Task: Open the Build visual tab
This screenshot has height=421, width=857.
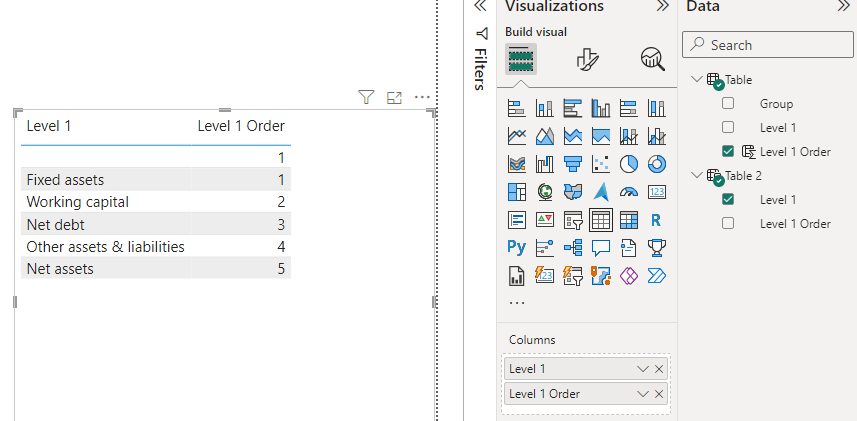Action: pyautogui.click(x=521, y=59)
